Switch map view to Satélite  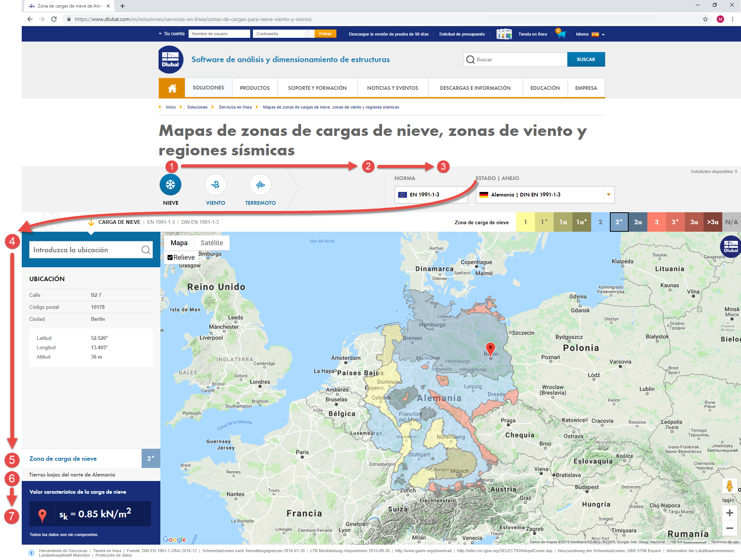coord(212,243)
